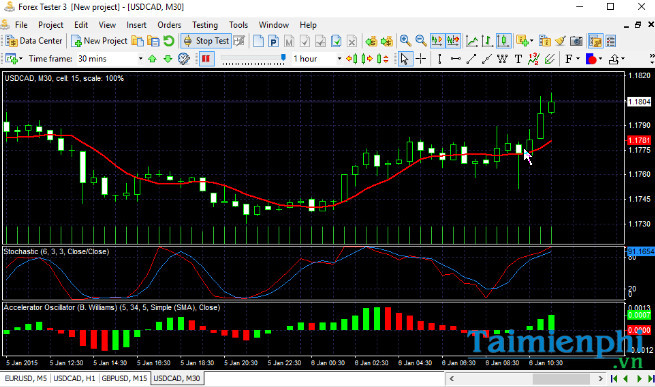Click the open project folder icon
This screenshot has height=387, width=655.
click(x=137, y=41)
